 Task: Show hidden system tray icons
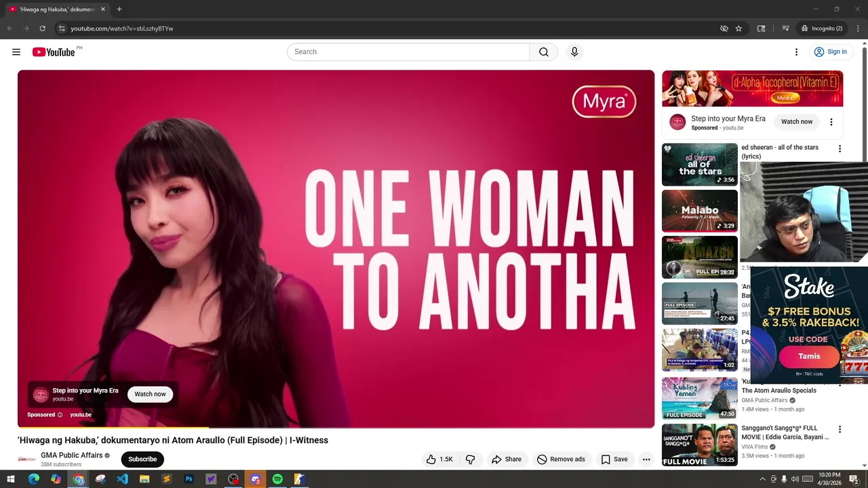point(762,479)
